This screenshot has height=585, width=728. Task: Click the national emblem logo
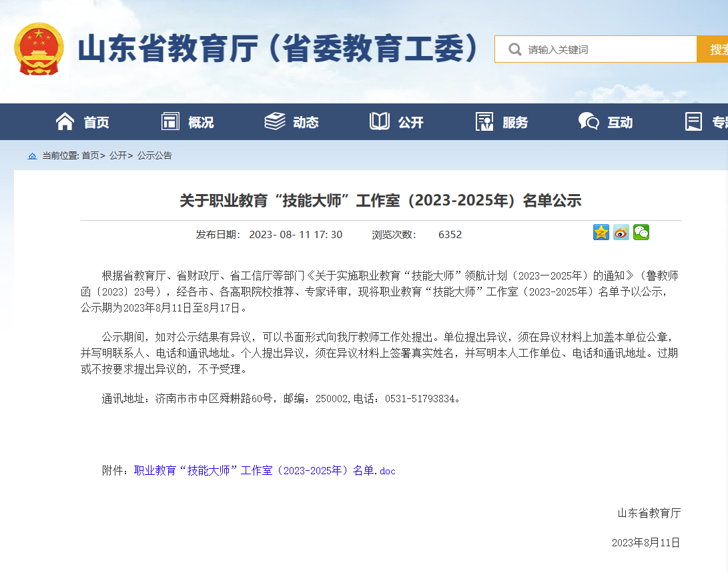point(39,49)
